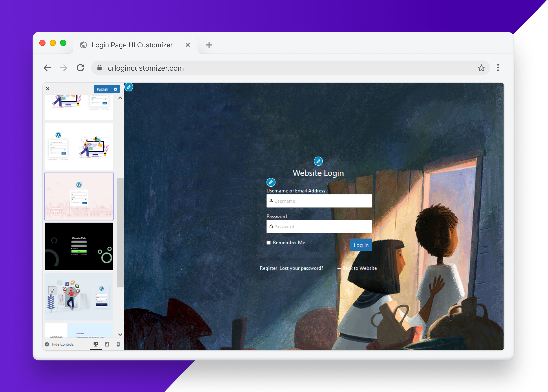The image size is (548, 392).
Task: Click the bookmark star in the address bar
Action: [x=481, y=68]
